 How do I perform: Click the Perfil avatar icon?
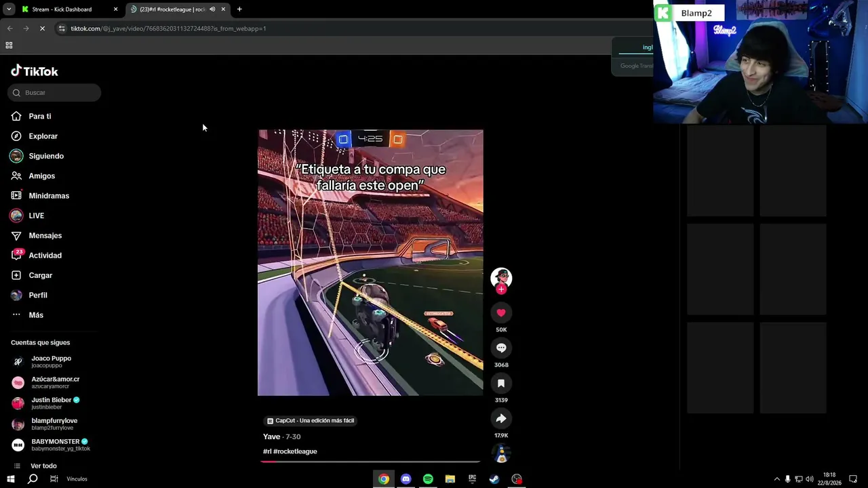(x=16, y=296)
